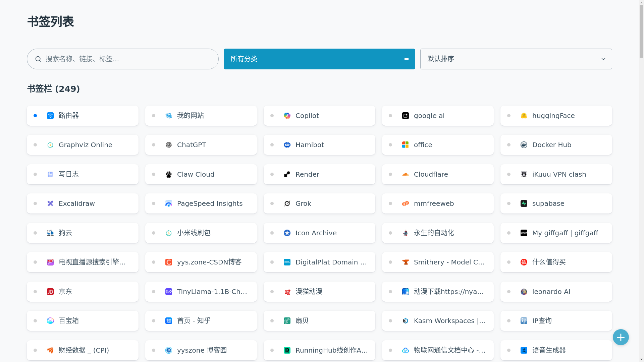This screenshot has height=362, width=644.
Task: Open the 写日志 bookmark
Action: (83, 174)
